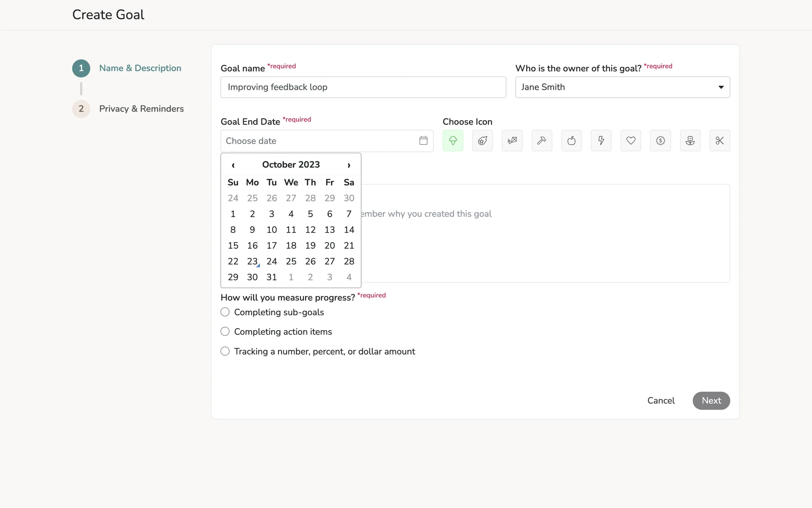Select Tracking a number, percent, or dollar
The height and width of the screenshot is (508, 812).
click(x=225, y=351)
